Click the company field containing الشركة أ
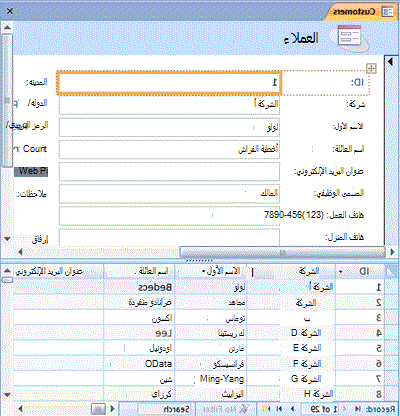400x416 pixels. pos(169,105)
